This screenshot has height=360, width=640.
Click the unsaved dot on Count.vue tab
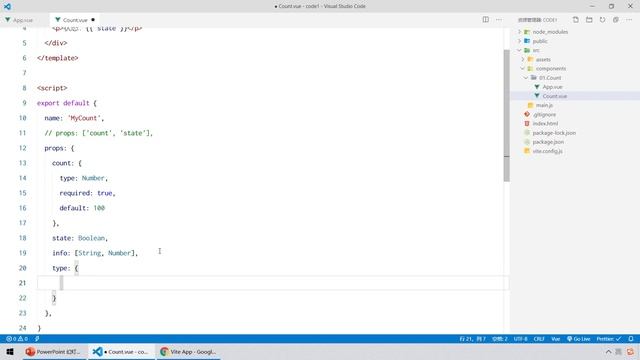[x=93, y=20]
